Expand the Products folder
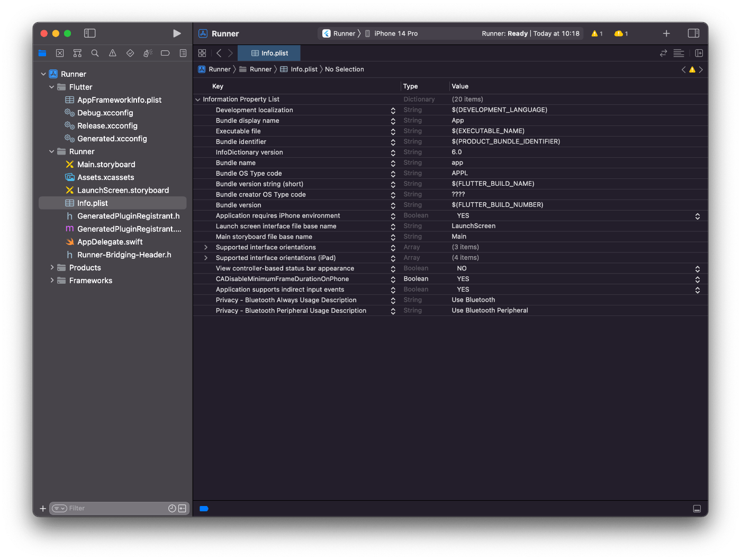This screenshot has height=560, width=741. click(51, 267)
